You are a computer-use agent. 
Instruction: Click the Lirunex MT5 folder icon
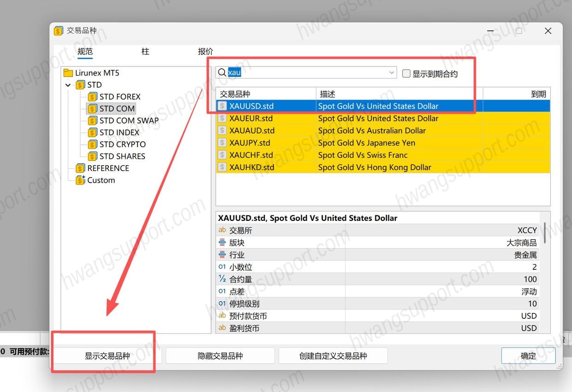tap(68, 73)
